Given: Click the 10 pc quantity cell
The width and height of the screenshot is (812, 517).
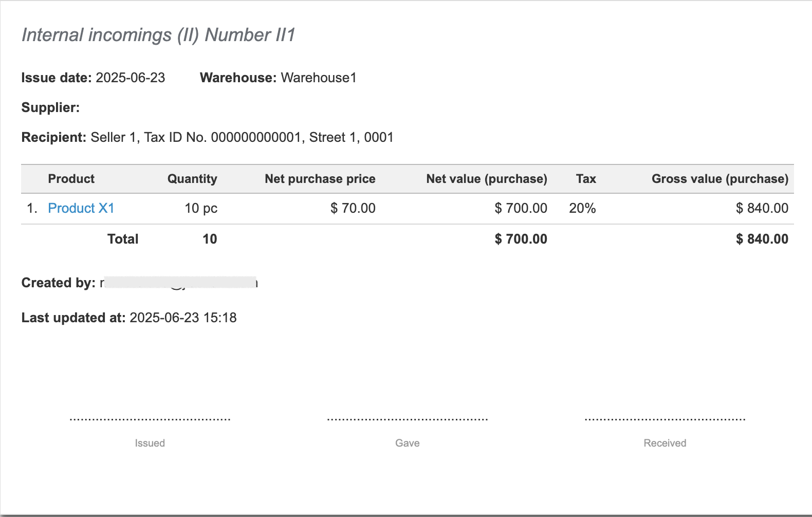Looking at the screenshot, I should click(x=200, y=208).
